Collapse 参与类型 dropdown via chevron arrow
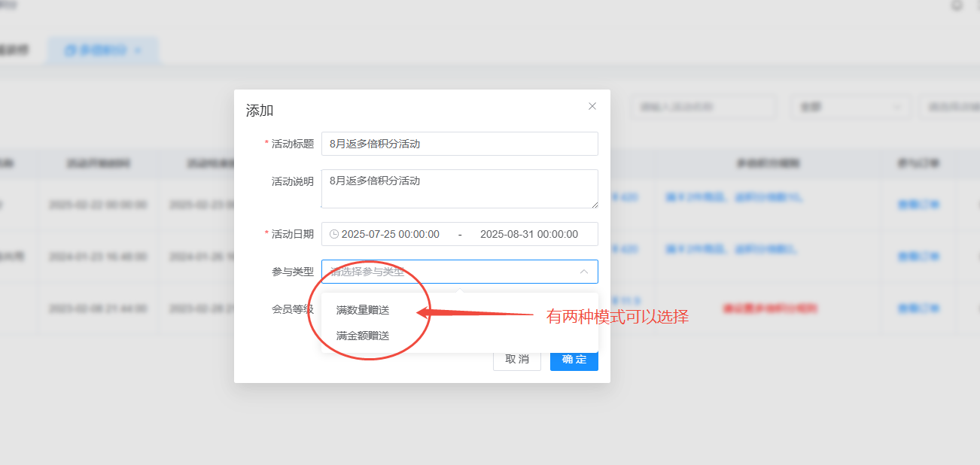The image size is (980, 465). (583, 272)
